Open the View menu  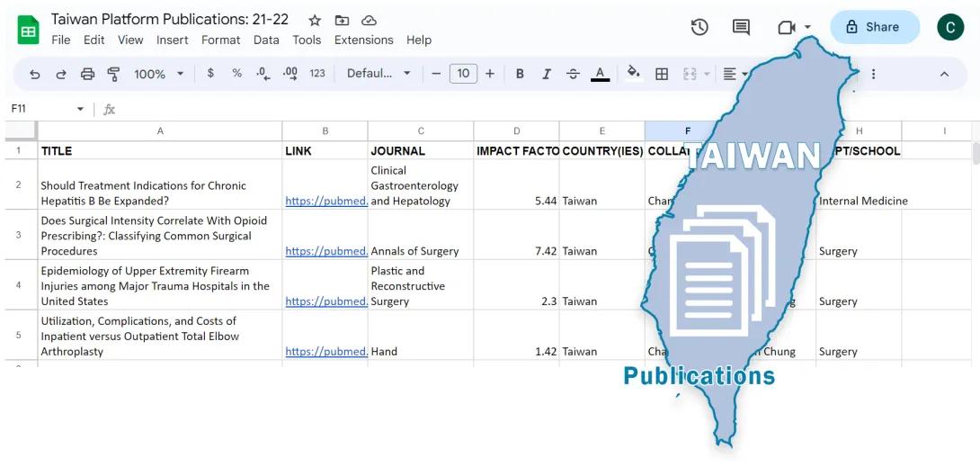(130, 40)
